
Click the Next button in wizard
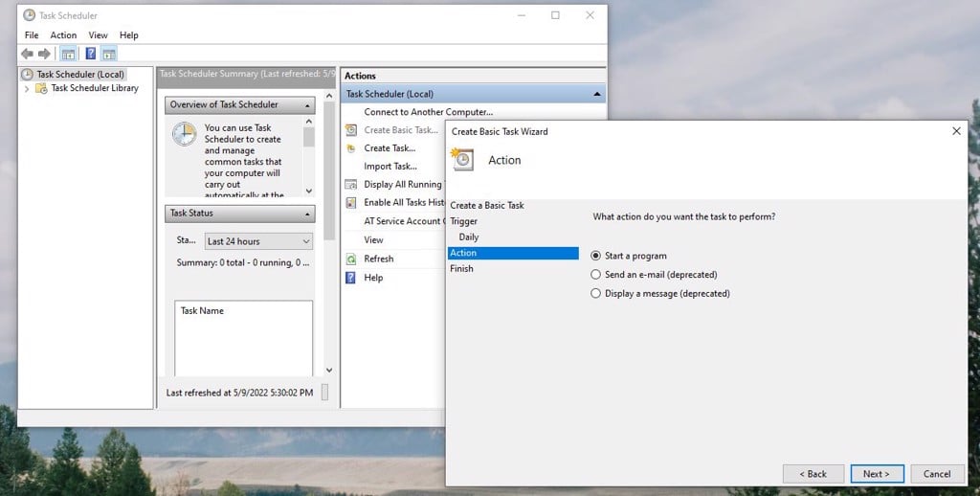pos(877,474)
